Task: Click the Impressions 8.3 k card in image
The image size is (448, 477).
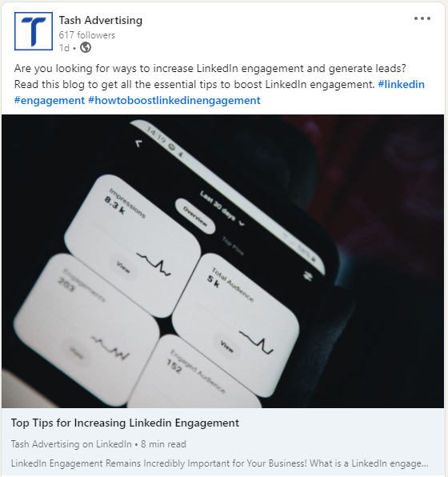Action: coord(133,247)
